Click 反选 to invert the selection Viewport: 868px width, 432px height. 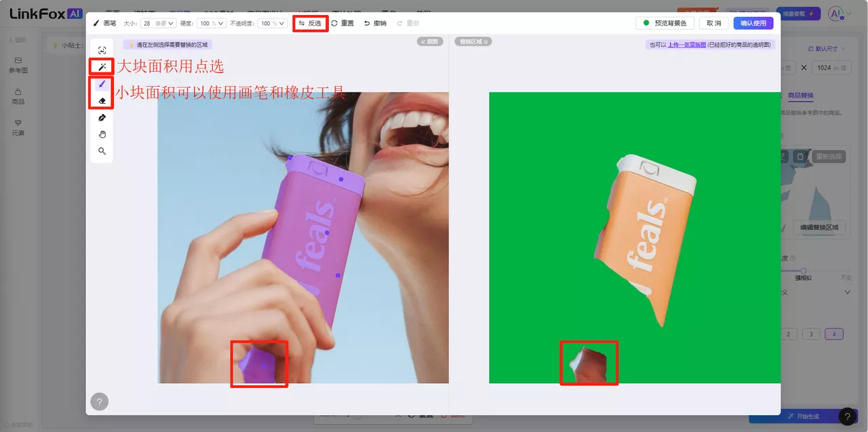pyautogui.click(x=311, y=23)
